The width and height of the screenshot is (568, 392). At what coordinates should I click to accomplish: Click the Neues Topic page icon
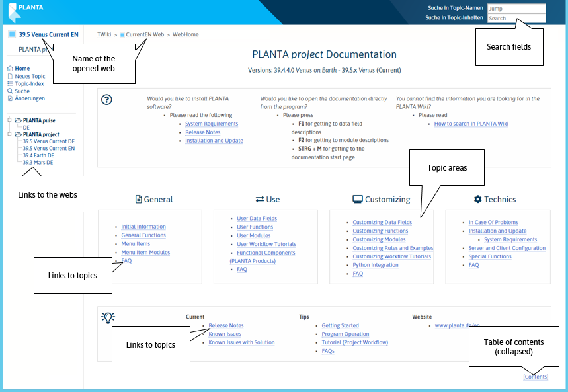point(10,76)
